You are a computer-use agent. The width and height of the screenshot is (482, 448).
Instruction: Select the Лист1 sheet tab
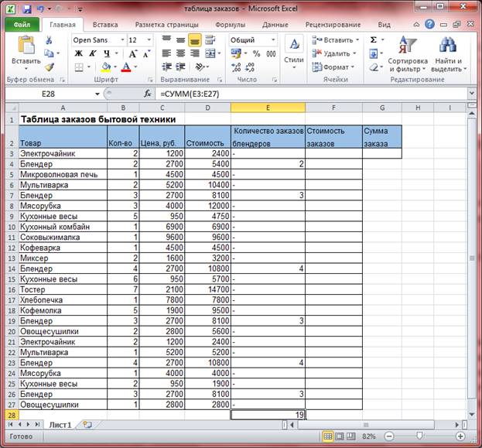click(60, 425)
